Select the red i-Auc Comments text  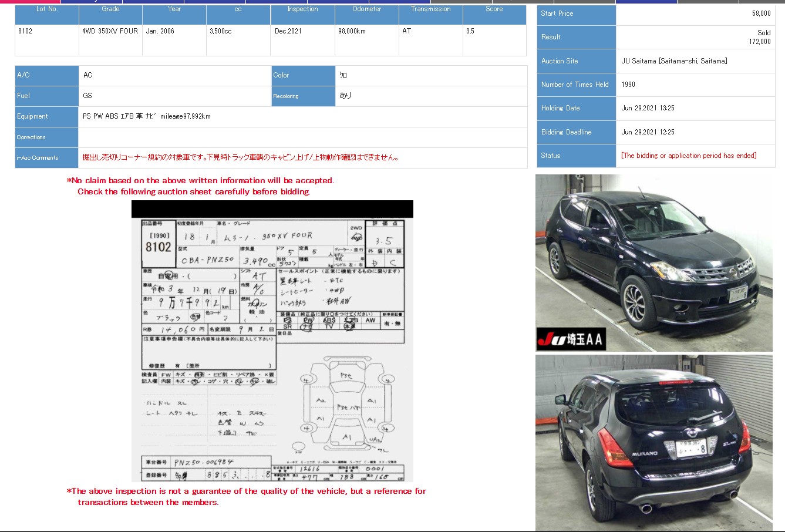coord(241,157)
